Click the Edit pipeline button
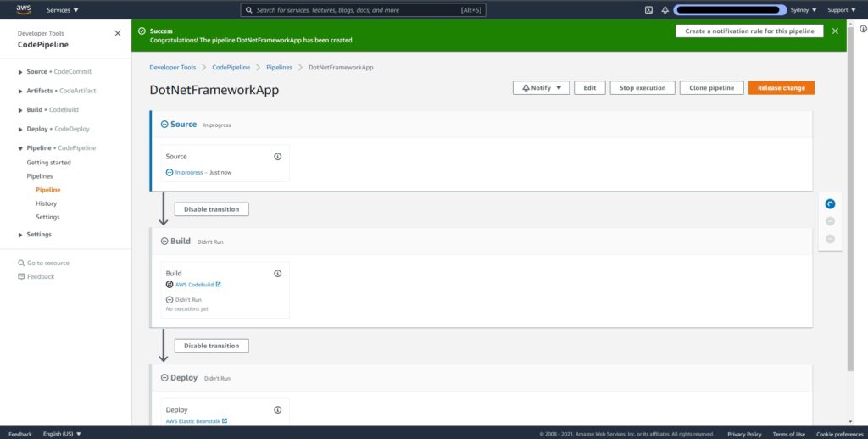Viewport: 868px width, 439px height. (x=590, y=88)
